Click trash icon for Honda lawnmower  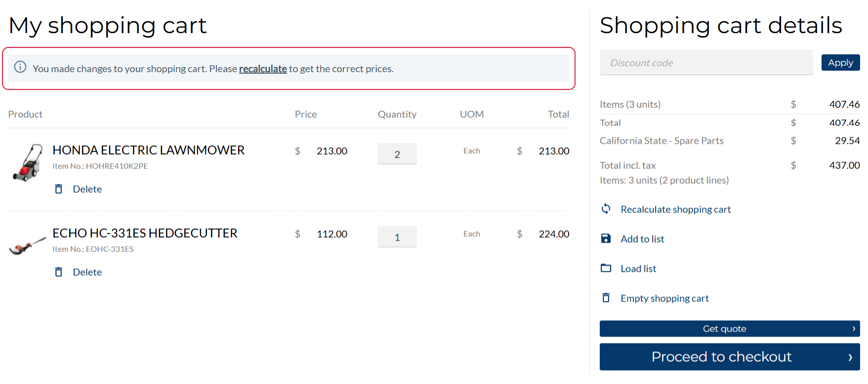pos(59,189)
